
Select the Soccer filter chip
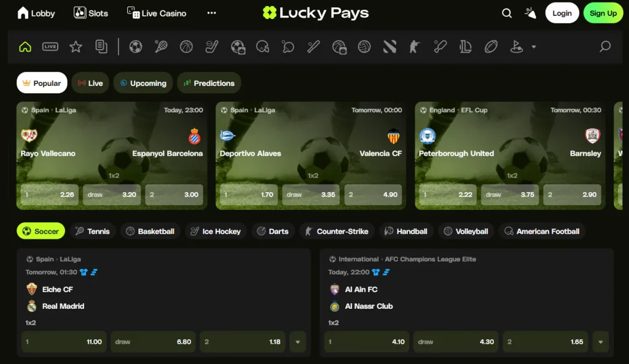tap(41, 231)
